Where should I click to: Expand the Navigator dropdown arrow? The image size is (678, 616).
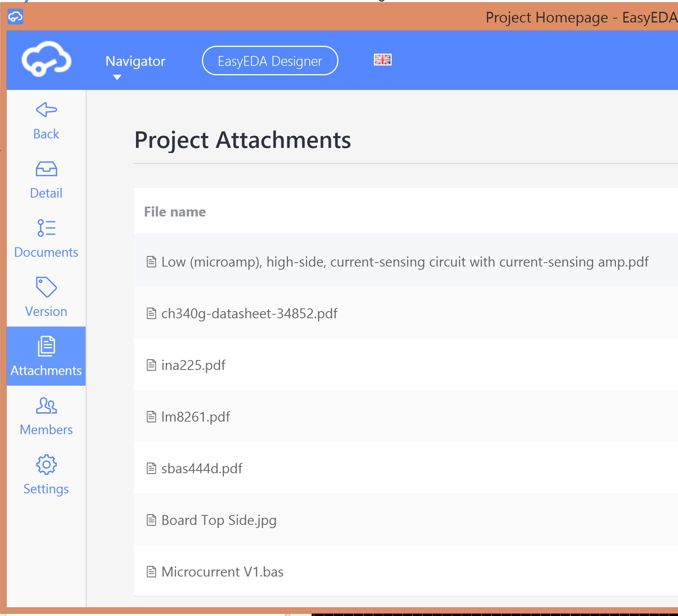click(x=117, y=77)
